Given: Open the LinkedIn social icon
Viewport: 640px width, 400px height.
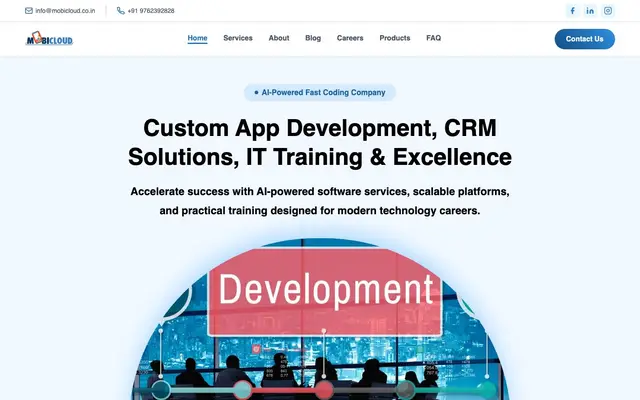Looking at the screenshot, I should [x=590, y=11].
